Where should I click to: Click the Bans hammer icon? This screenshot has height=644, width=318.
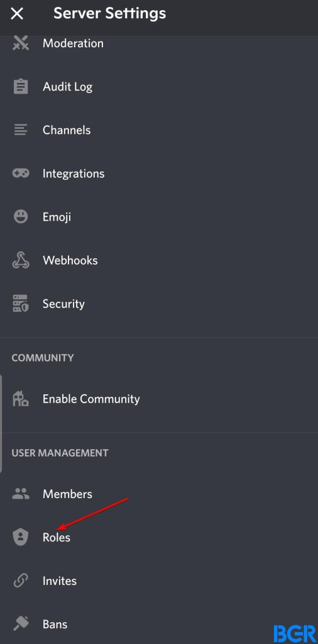point(21,625)
